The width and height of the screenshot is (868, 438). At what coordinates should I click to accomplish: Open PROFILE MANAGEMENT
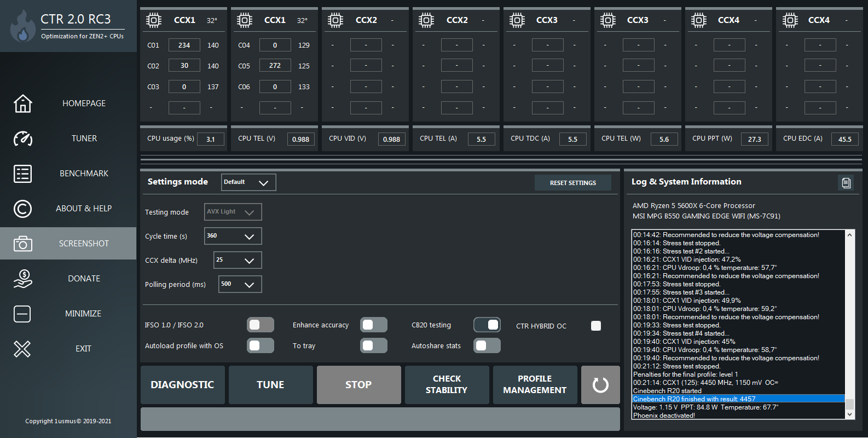pyautogui.click(x=535, y=385)
